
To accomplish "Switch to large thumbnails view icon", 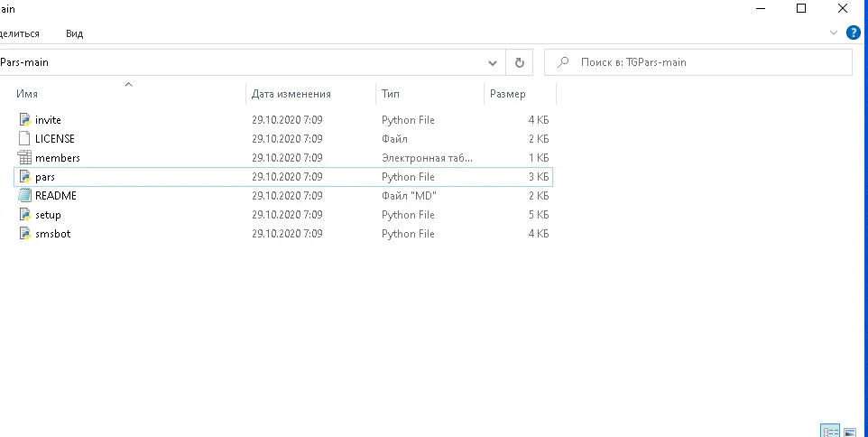I will 850,431.
